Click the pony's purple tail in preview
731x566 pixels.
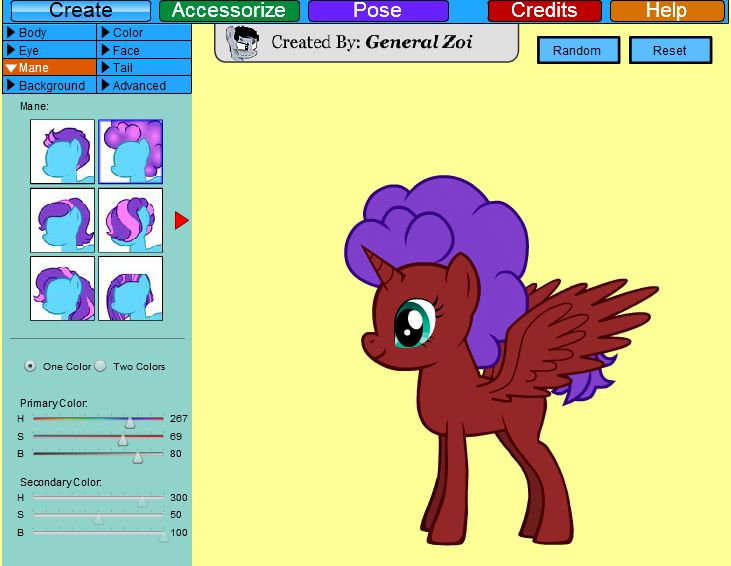588,380
